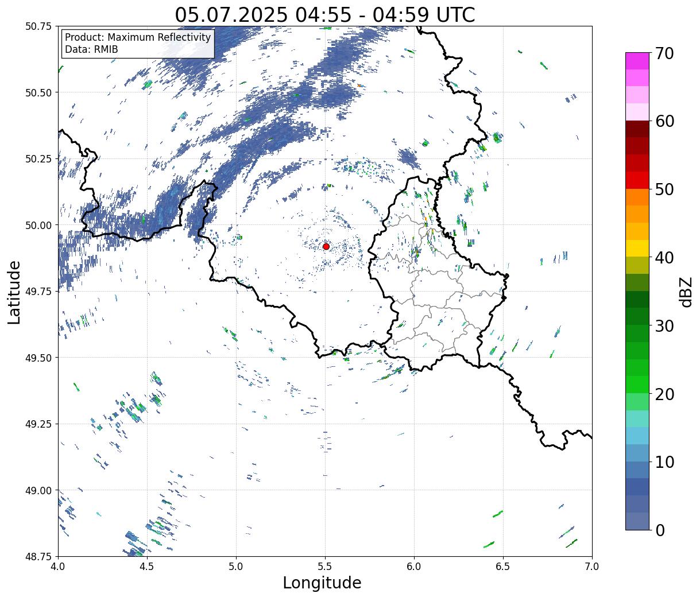The width and height of the screenshot is (700, 597).
Task: Click the plot title showing 05.07.2025 time range
Action: [x=325, y=14]
